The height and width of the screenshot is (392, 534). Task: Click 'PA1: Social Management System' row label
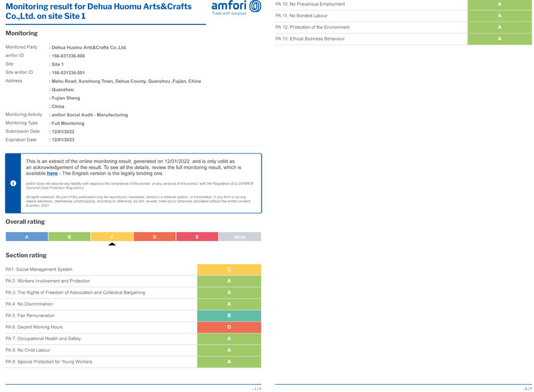coord(39,269)
